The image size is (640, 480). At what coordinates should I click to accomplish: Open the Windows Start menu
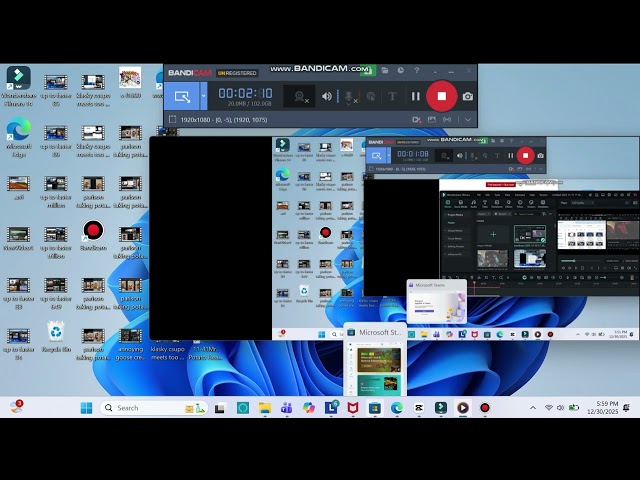click(86, 408)
